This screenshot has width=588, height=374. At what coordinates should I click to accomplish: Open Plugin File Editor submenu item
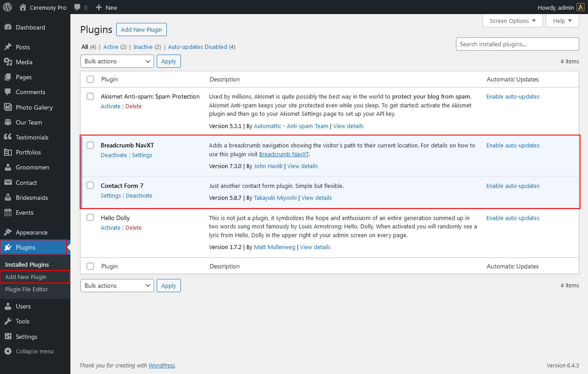click(26, 289)
